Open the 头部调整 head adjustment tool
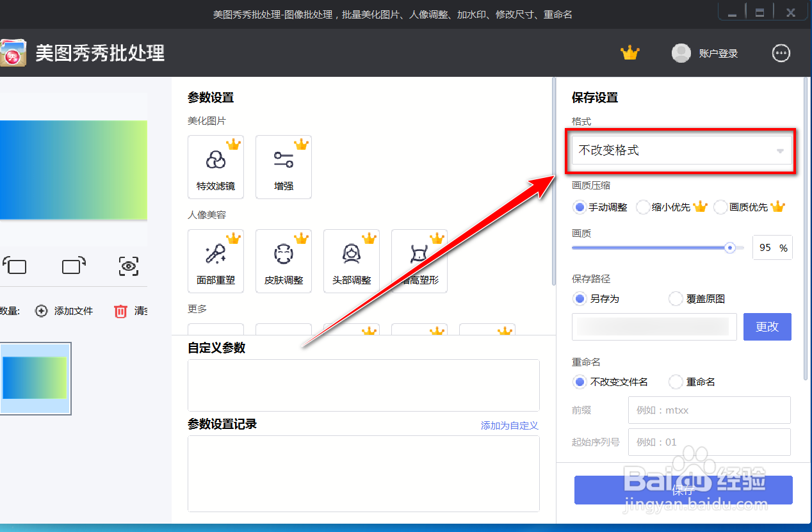Image resolution: width=812 pixels, height=532 pixels. click(x=352, y=261)
